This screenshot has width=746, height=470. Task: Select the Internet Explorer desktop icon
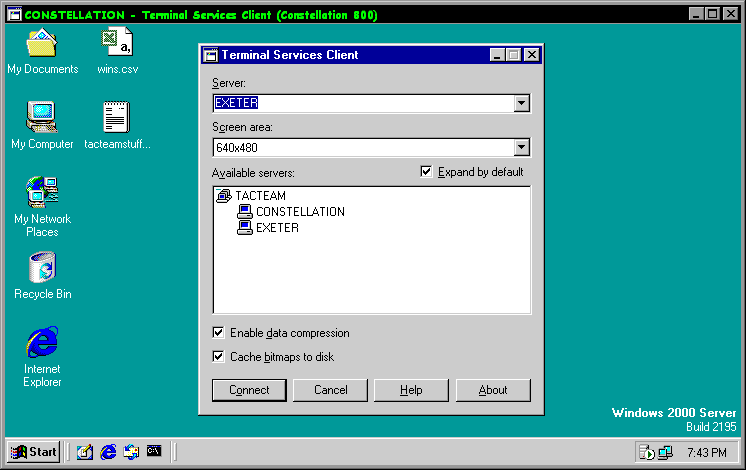point(42,342)
